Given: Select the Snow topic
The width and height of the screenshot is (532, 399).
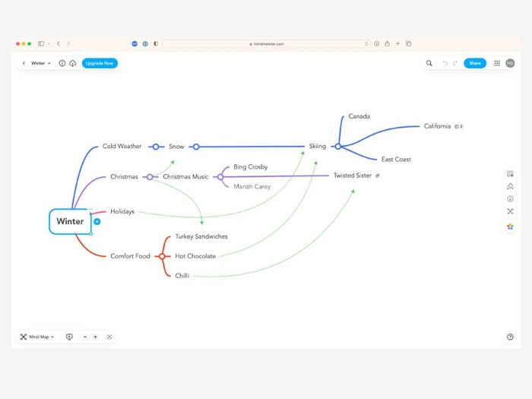Looking at the screenshot, I should (x=176, y=147).
